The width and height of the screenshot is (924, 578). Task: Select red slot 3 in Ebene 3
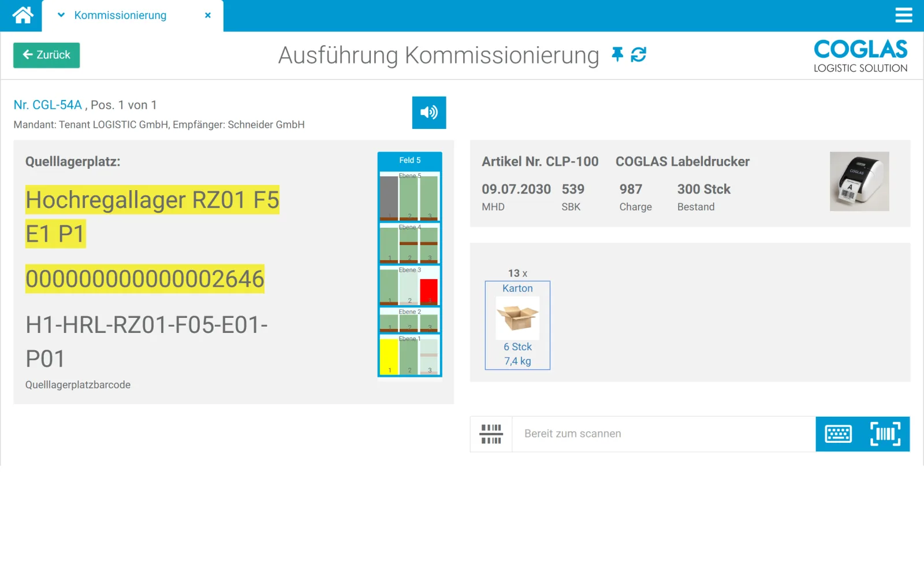(429, 291)
